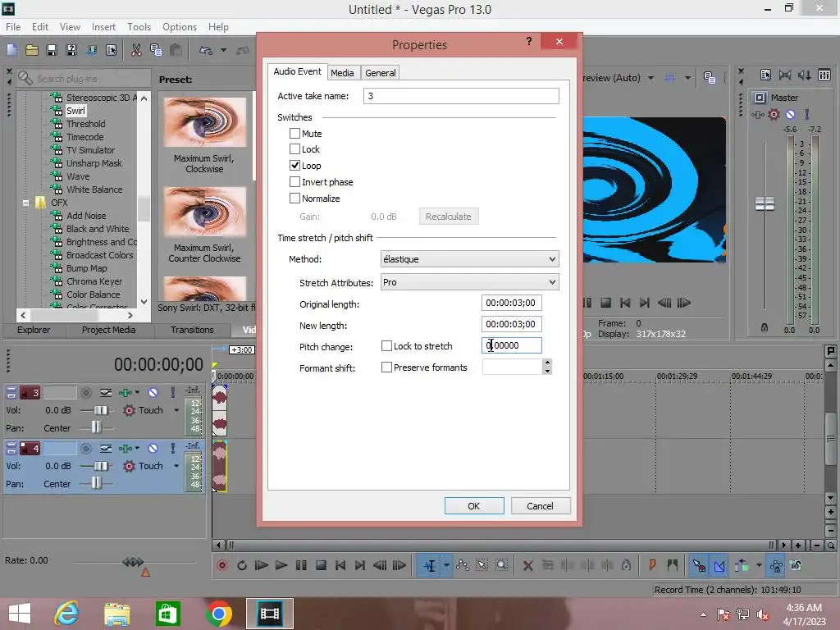Open automation mode dropdown on track 3
840x630 pixels.
pos(176,410)
